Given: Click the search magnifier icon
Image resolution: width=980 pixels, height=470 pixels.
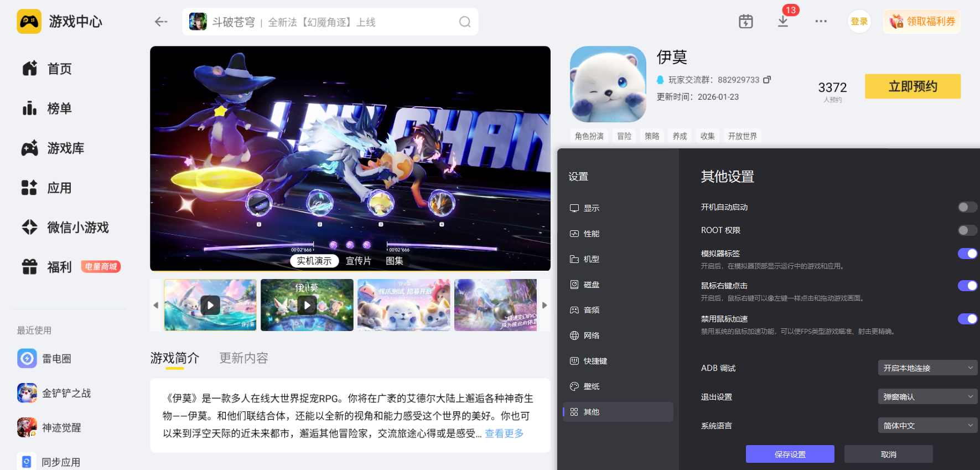Looking at the screenshot, I should [x=465, y=22].
